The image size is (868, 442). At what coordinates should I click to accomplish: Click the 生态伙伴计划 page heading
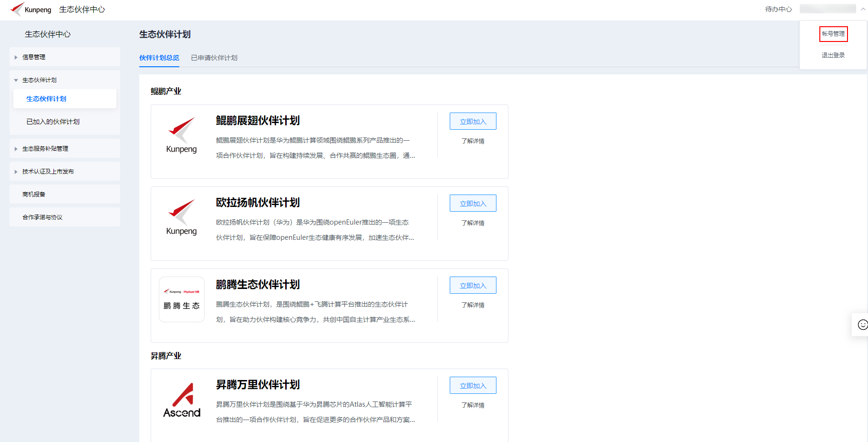pos(165,34)
